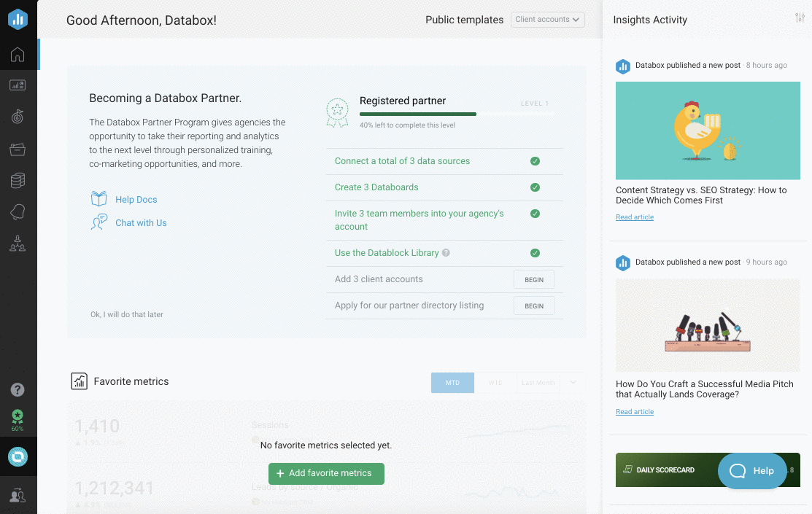This screenshot has height=514, width=812.
Task: Click the Registered partner badge icon
Action: pyautogui.click(x=337, y=113)
